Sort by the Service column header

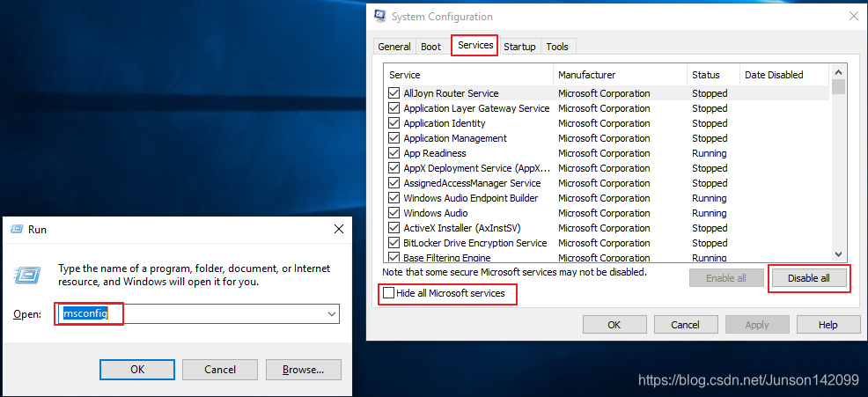click(468, 75)
